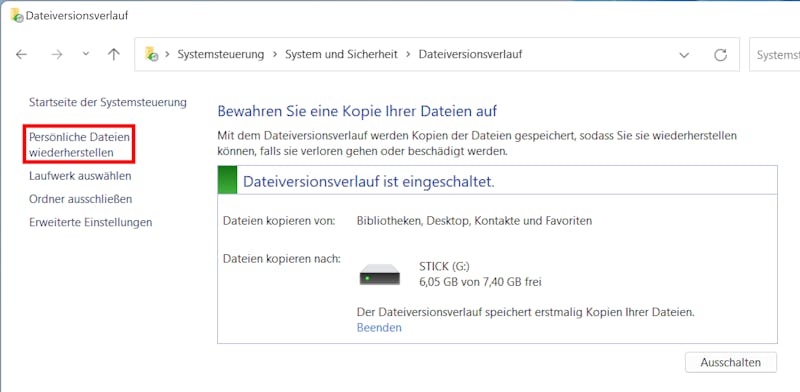Click the Dateiversionsverlauf title bar icon

point(17,15)
